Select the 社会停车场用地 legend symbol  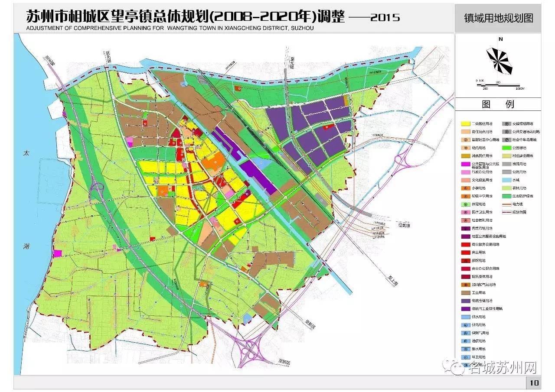pos(506,139)
